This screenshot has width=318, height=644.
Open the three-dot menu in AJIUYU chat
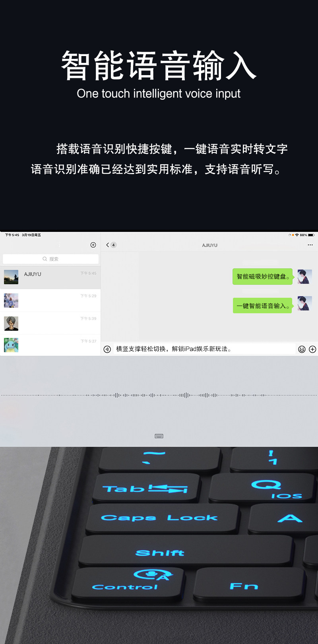pos(310,245)
